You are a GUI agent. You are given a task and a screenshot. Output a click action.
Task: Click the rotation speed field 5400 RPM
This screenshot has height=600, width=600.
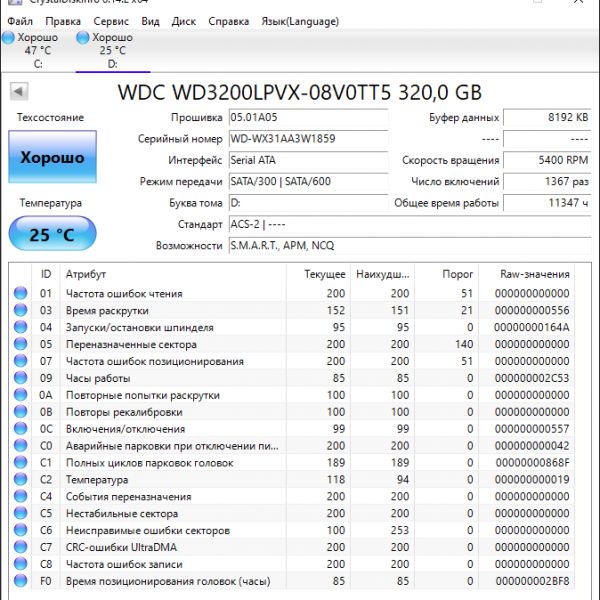pyautogui.click(x=547, y=160)
